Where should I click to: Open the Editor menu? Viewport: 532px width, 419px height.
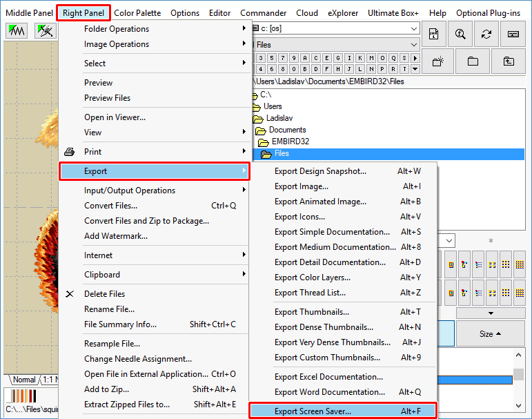[219, 13]
